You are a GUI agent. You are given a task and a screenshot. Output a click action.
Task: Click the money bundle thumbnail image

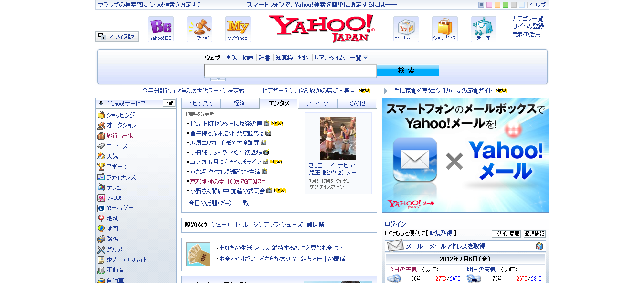(198, 254)
